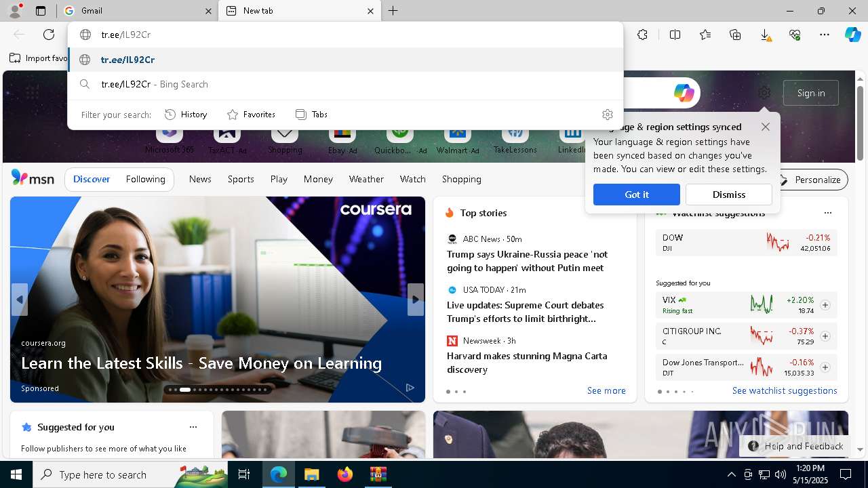Add VIX to watchlist

825,305
